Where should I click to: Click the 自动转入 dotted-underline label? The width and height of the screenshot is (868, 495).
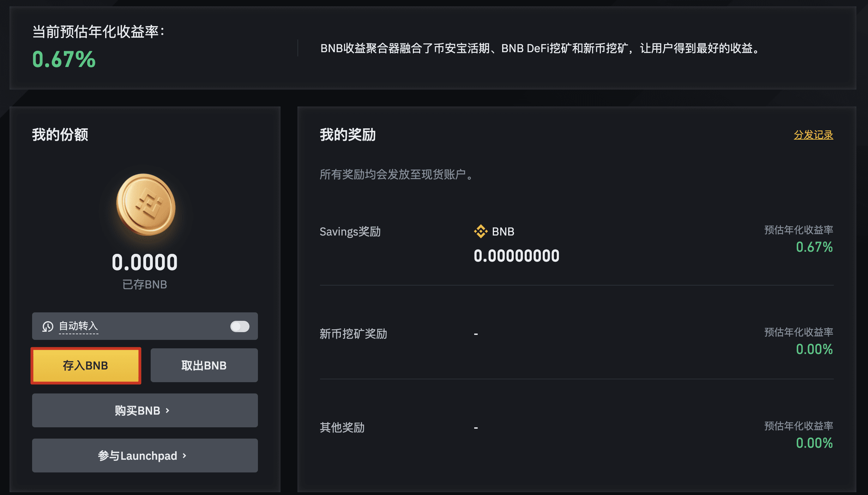click(x=78, y=326)
